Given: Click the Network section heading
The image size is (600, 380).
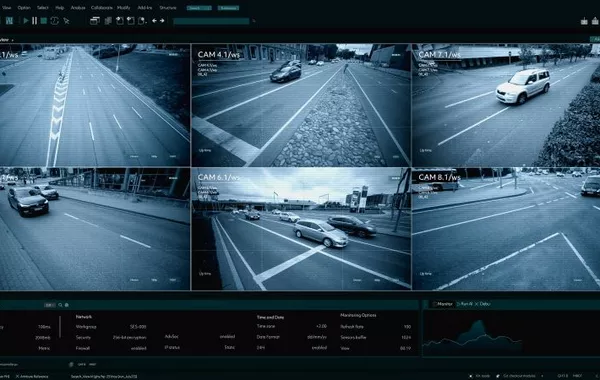Looking at the screenshot, I should (x=83, y=317).
